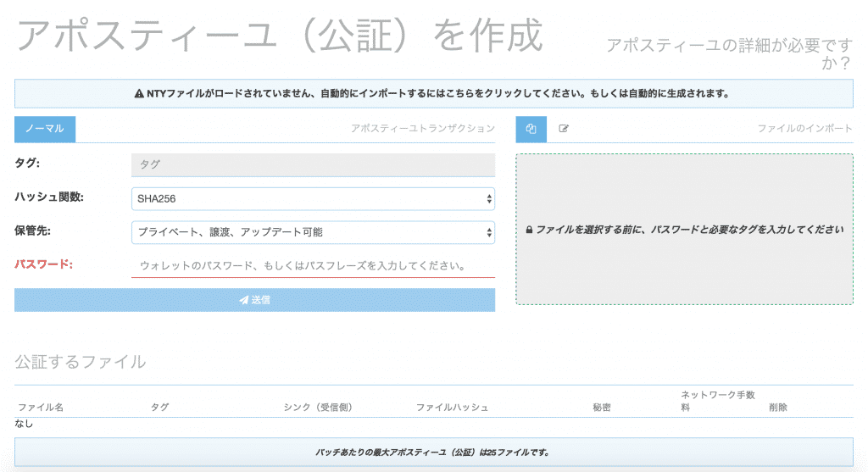This screenshot has width=868, height=472.
Task: Click the paper plane icon on 送信 button
Action: click(x=244, y=300)
